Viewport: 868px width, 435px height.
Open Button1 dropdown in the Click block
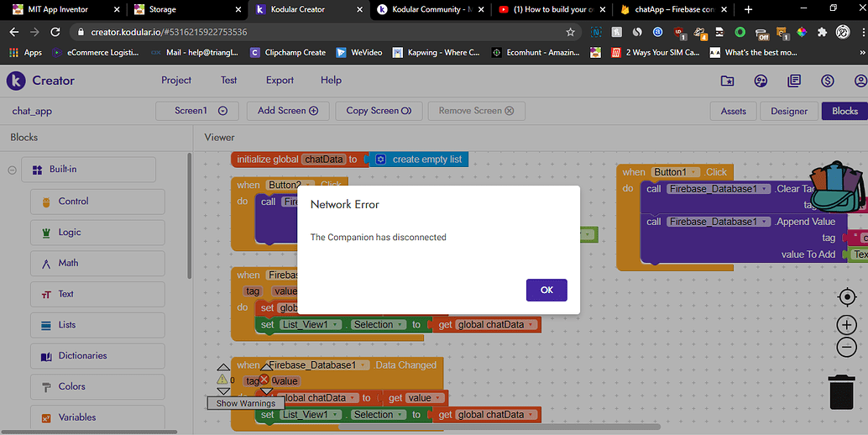tap(693, 172)
